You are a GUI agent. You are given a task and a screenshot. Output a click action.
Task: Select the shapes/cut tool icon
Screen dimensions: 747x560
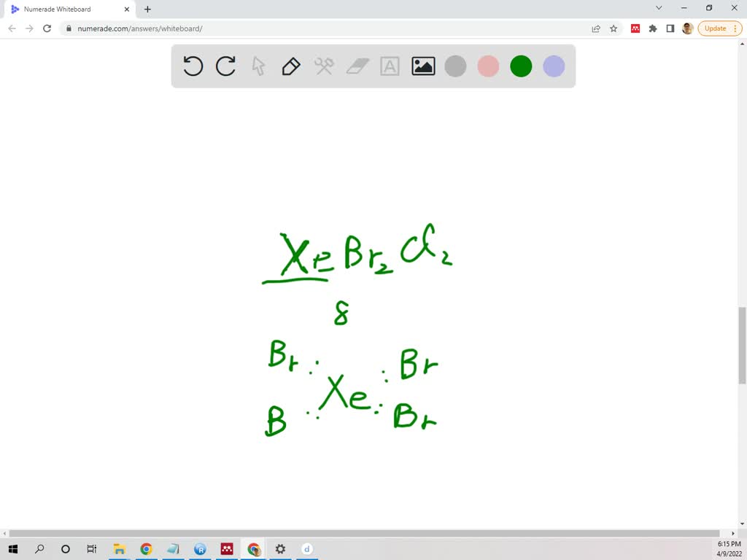[x=324, y=66]
